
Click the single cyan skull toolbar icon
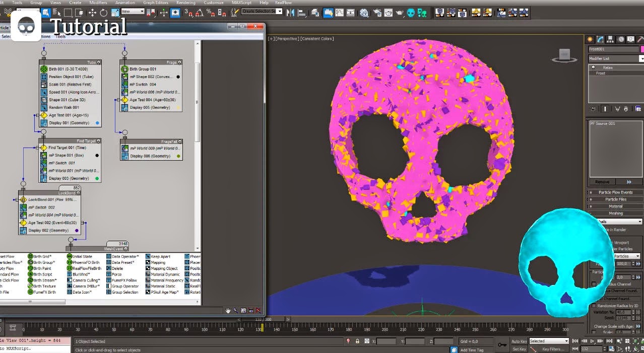(411, 13)
